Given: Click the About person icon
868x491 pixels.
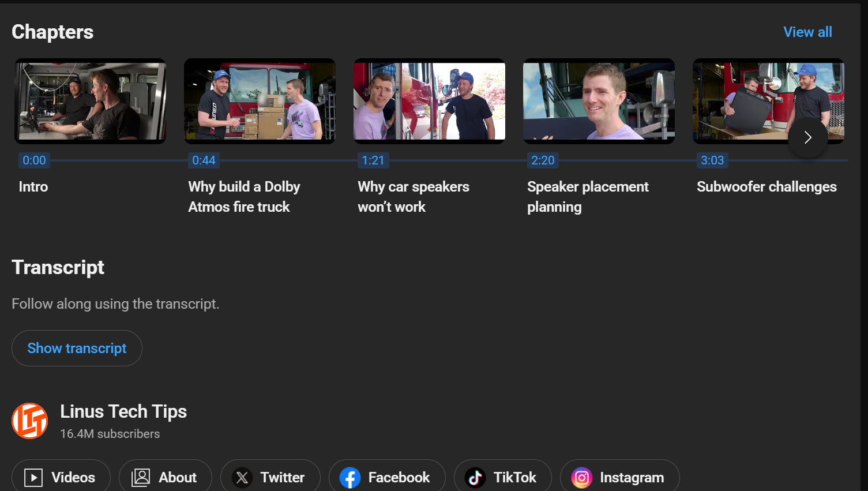Looking at the screenshot, I should [141, 478].
